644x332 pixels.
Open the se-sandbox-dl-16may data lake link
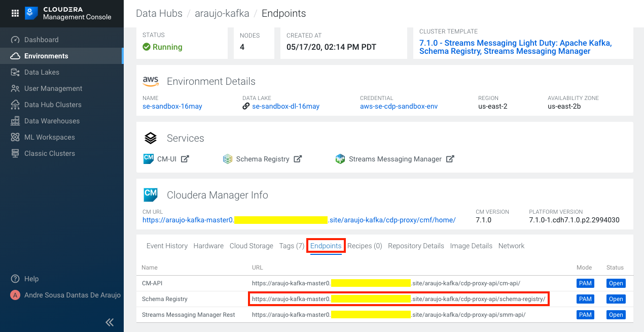285,106
